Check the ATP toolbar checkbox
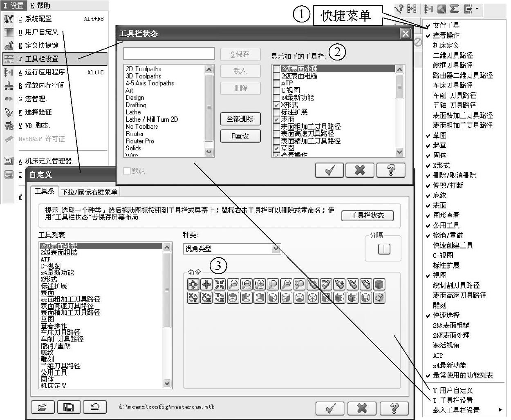511x420 pixels. click(277, 83)
